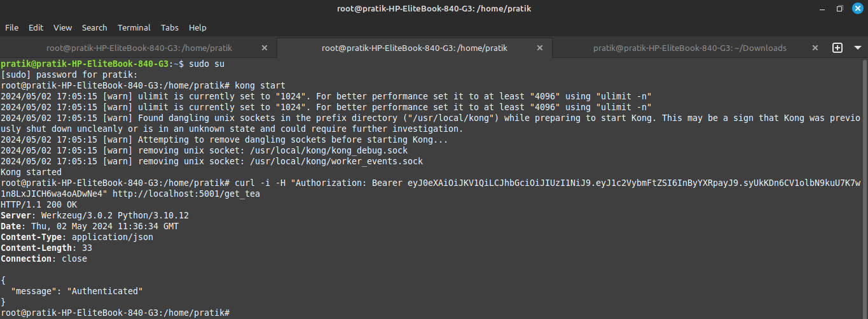Switch to the first /home/pratik terminal tab
868x319 pixels.
coord(139,48)
